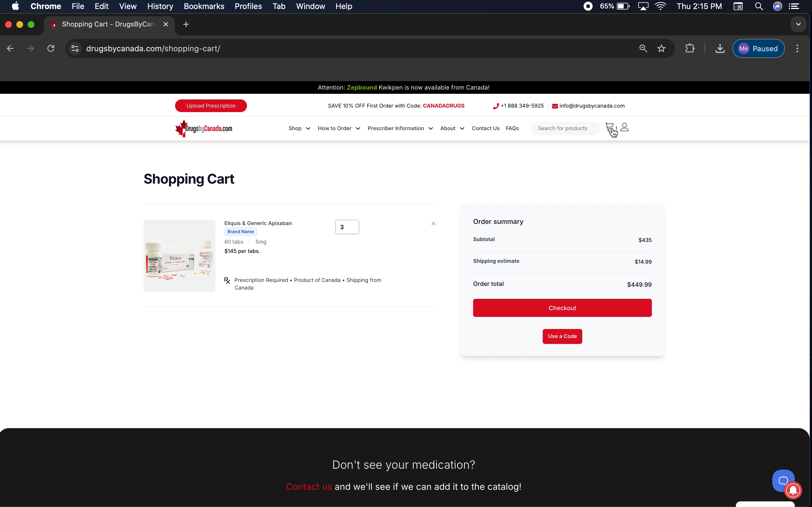Expand the Prescriber Information dropdown
The image size is (812, 507).
coord(400,128)
